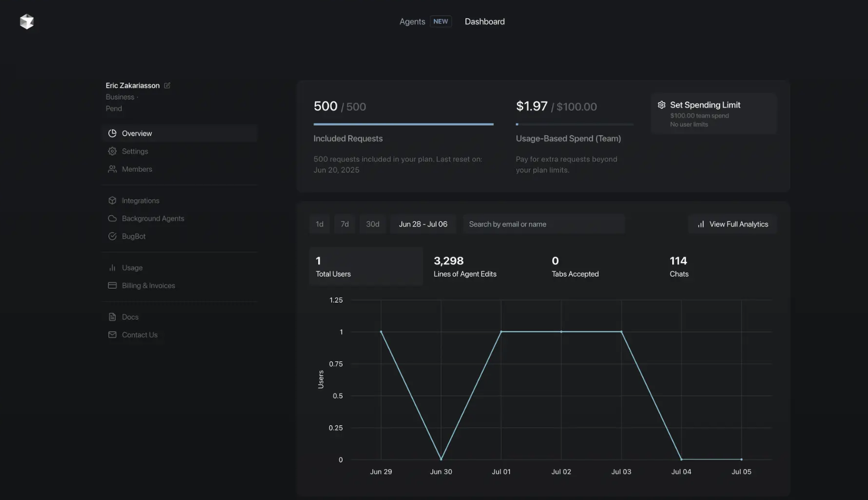Open the Members page from the sidebar

(136, 169)
